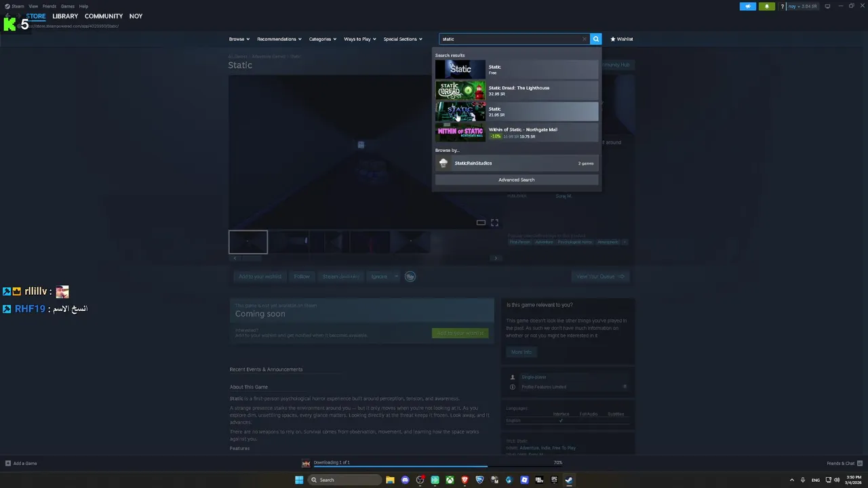Open Brave browser from taskbar
The width and height of the screenshot is (868, 488).
point(465,480)
